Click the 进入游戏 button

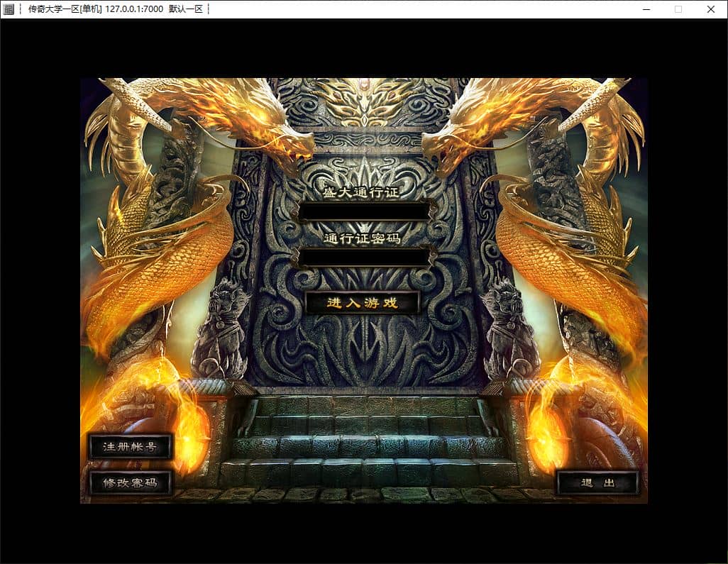click(x=363, y=303)
